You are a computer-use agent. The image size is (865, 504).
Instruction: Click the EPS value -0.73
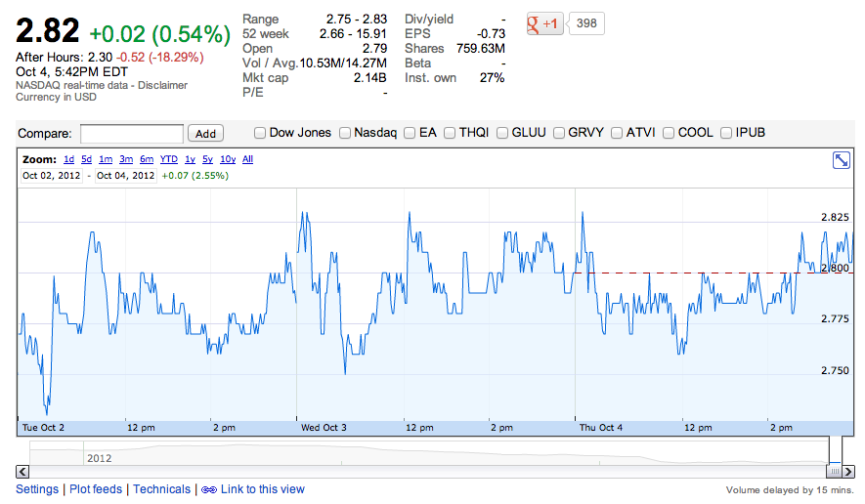491,34
